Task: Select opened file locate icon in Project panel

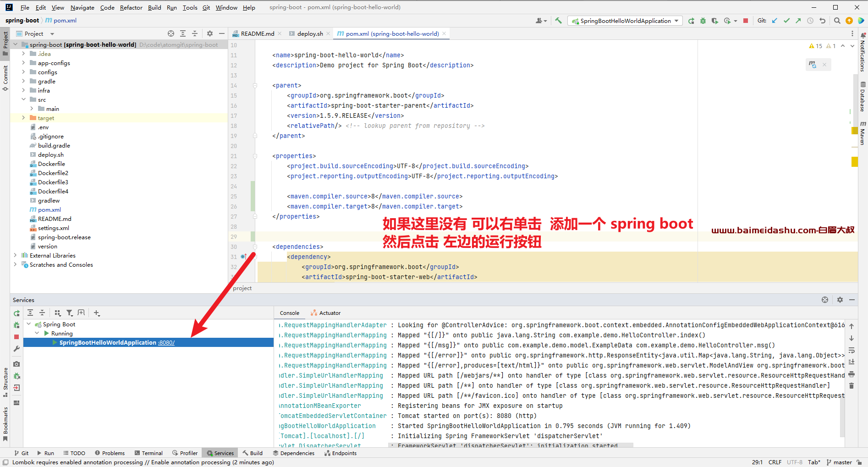Action: (x=171, y=33)
